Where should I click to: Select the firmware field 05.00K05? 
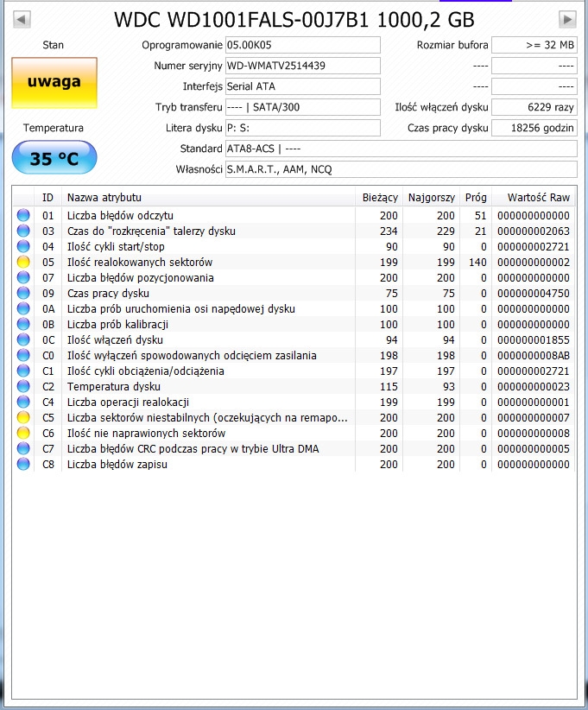[x=303, y=45]
